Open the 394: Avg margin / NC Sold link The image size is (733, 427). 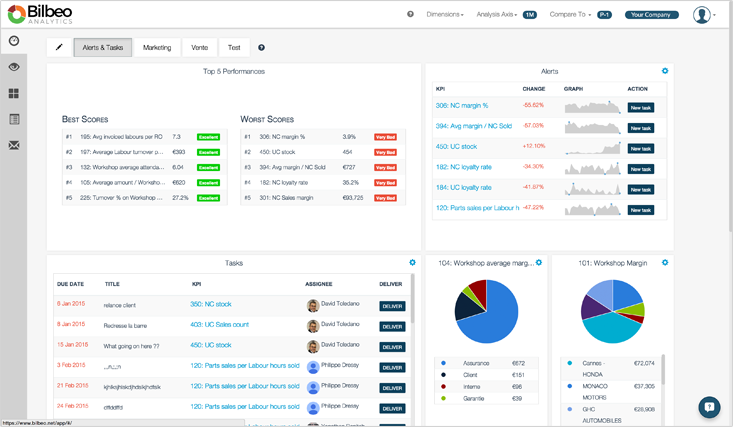click(x=473, y=126)
